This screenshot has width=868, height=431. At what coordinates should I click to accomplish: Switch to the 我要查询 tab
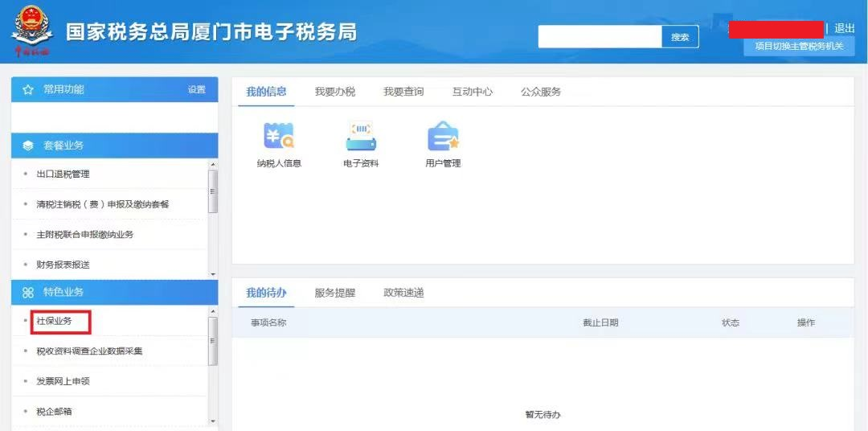coord(403,92)
